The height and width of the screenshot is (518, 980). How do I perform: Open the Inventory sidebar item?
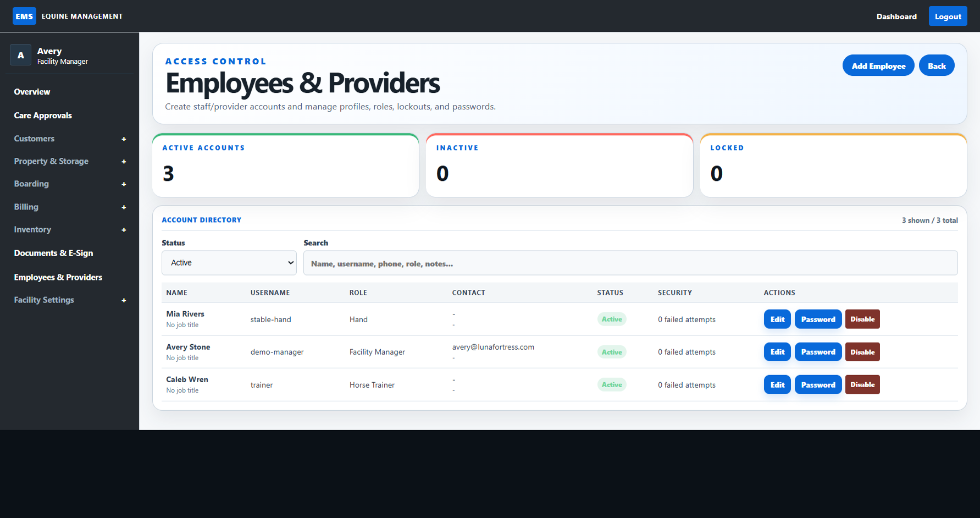click(x=32, y=229)
